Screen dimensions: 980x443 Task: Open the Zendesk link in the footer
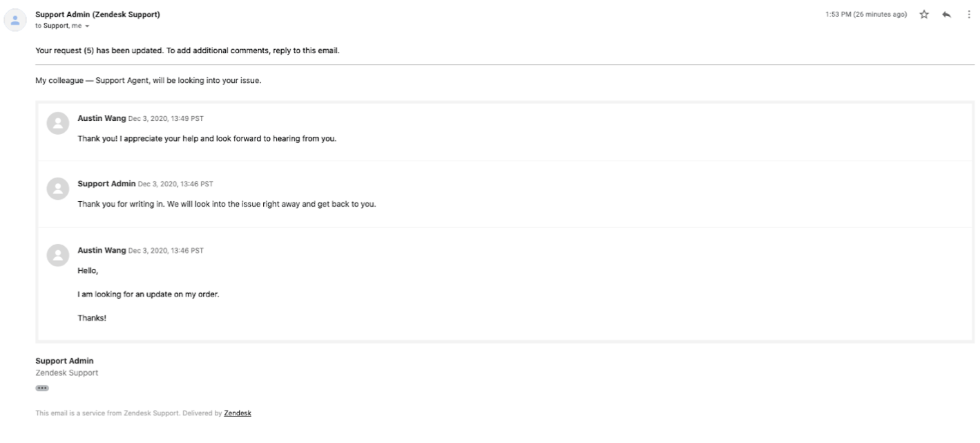point(238,413)
